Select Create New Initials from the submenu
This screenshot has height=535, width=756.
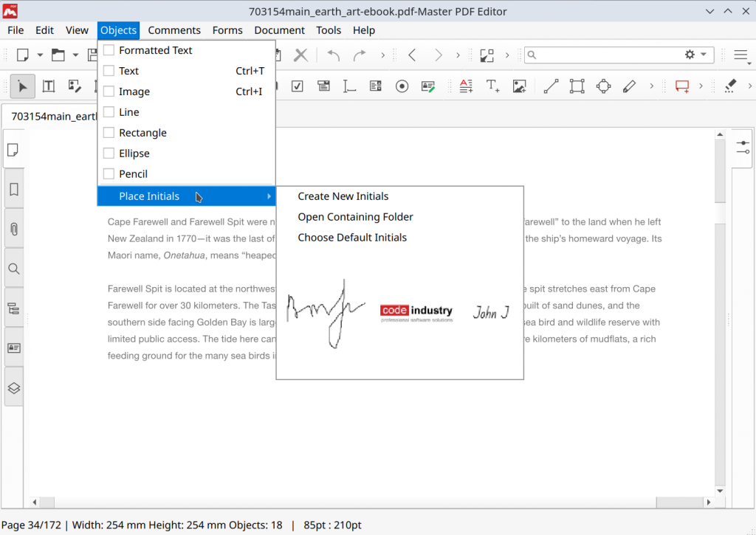pyautogui.click(x=343, y=196)
